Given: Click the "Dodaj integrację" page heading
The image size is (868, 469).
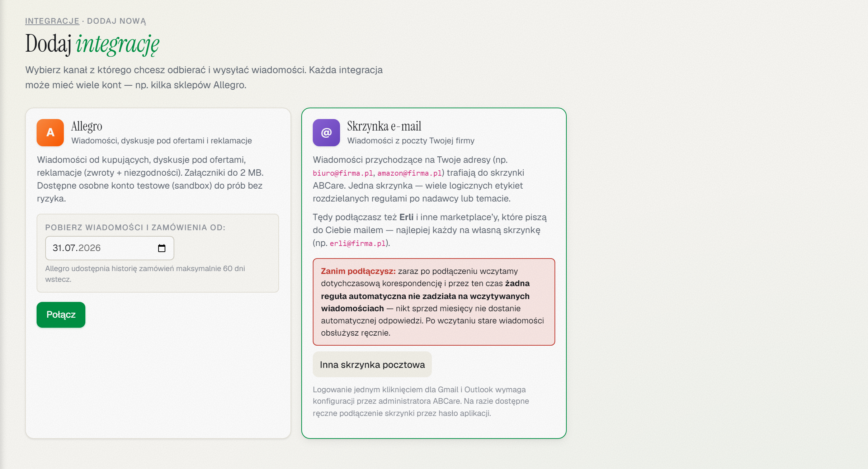Looking at the screenshot, I should pyautogui.click(x=92, y=44).
